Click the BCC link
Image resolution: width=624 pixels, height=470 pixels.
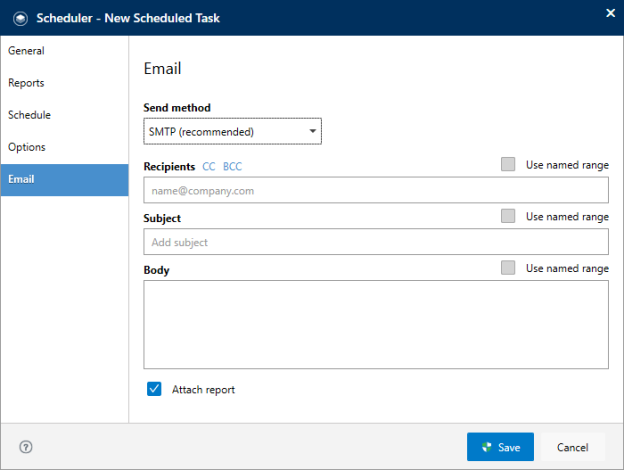232,166
